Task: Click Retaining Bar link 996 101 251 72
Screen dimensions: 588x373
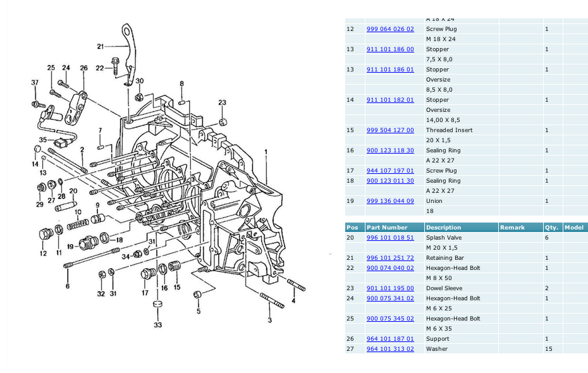Action: pyautogui.click(x=390, y=258)
